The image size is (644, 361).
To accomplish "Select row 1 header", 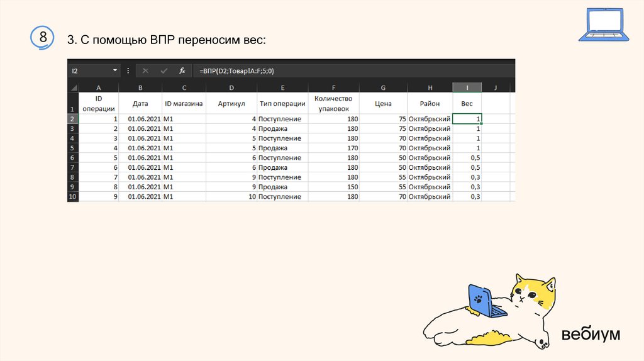I will (x=73, y=103).
